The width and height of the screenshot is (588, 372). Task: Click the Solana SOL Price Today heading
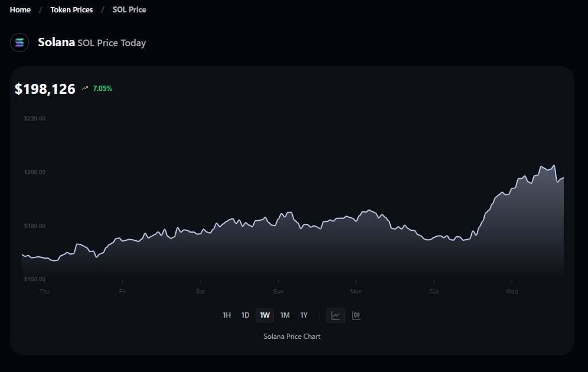click(x=92, y=43)
